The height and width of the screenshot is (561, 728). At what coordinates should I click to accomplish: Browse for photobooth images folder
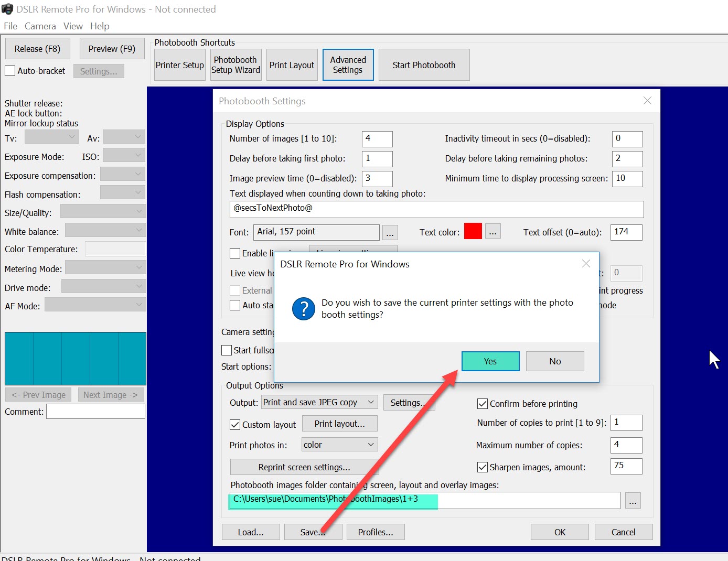coord(633,501)
